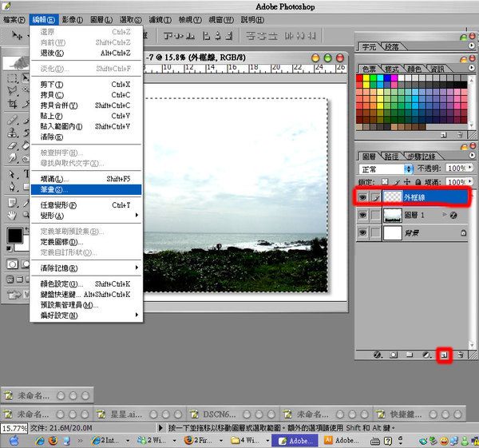Toggle visibility of 圖層 1 layer
This screenshot has height=448, width=479.
pos(362,215)
